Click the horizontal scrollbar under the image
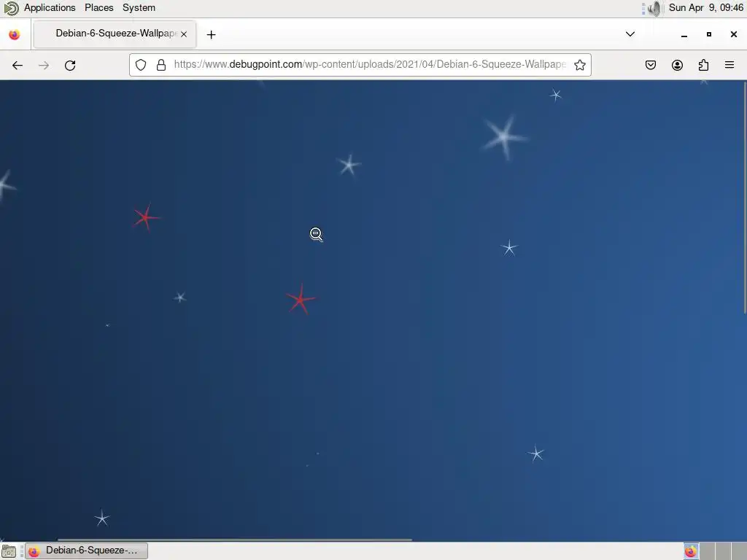The image size is (747, 560). pyautogui.click(x=234, y=540)
